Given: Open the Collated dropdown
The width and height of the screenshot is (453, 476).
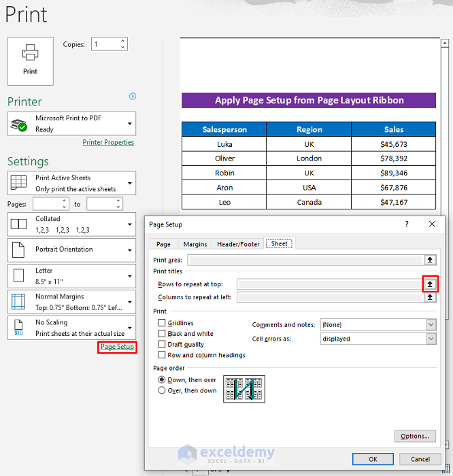Looking at the screenshot, I should tap(130, 224).
